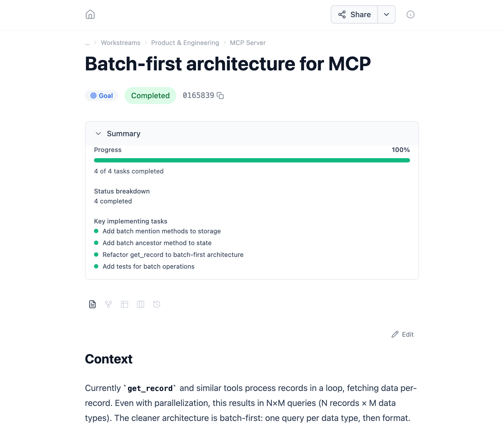The width and height of the screenshot is (504, 433).
Task: Collapse the Summary section
Action: 98,134
